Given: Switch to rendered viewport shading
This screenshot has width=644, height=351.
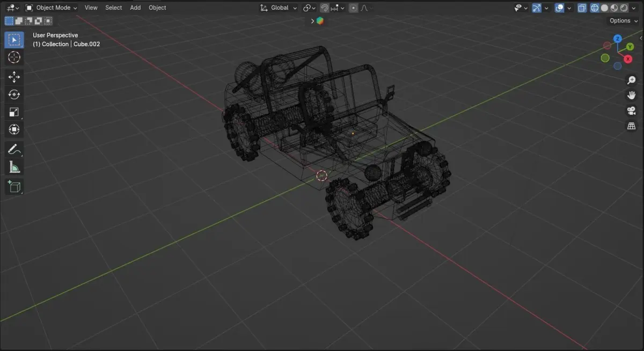Looking at the screenshot, I should (x=624, y=8).
